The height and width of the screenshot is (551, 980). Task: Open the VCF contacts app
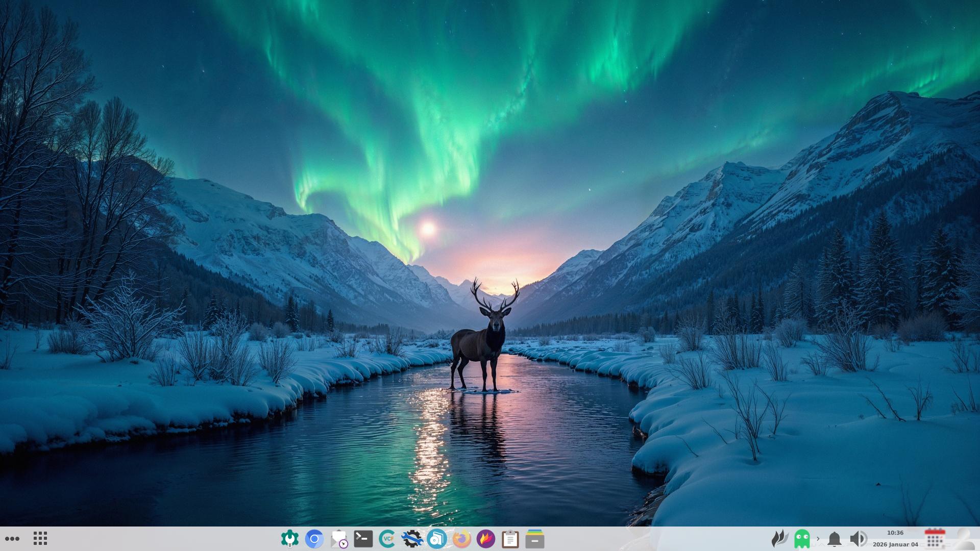click(387, 539)
